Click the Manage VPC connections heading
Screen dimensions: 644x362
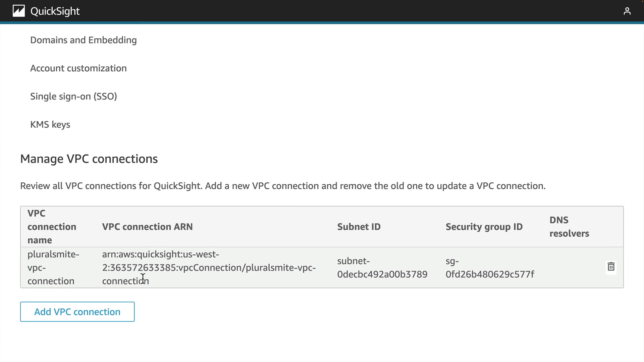tap(89, 159)
